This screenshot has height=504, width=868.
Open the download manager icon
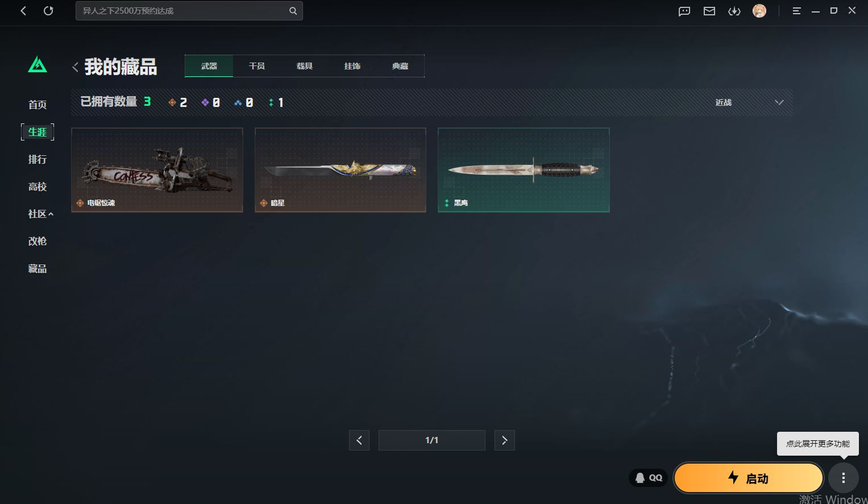pos(734,11)
